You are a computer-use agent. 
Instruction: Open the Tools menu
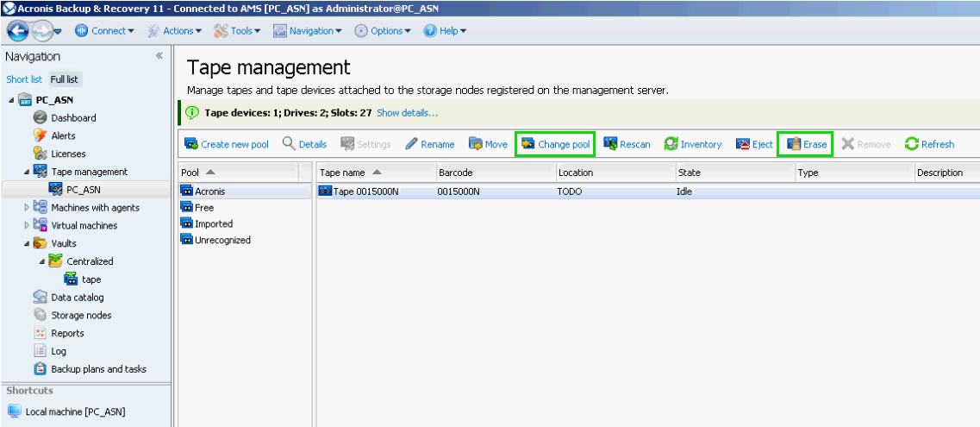tap(238, 31)
